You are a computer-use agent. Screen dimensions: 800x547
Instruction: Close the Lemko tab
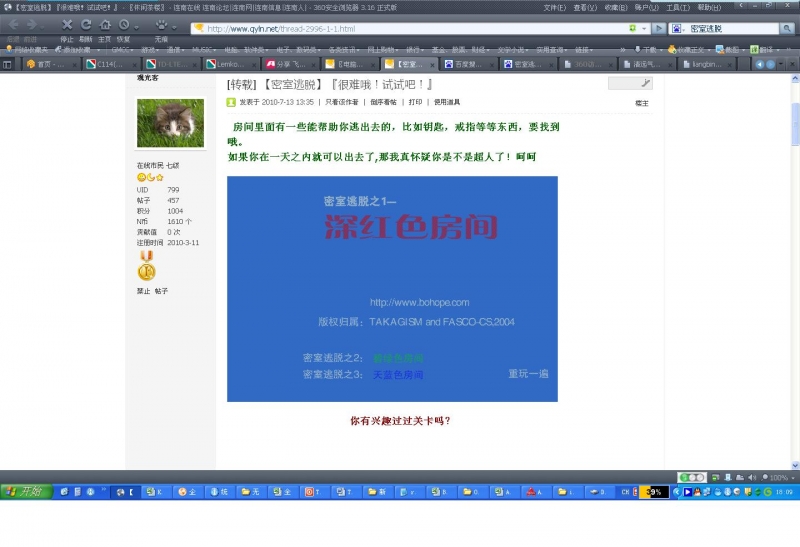[254, 65]
